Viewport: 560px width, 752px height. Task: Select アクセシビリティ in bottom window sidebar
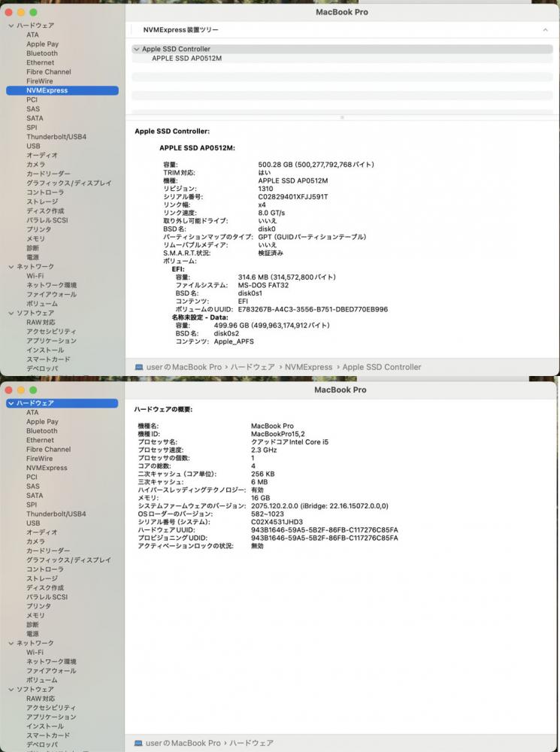coord(51,708)
